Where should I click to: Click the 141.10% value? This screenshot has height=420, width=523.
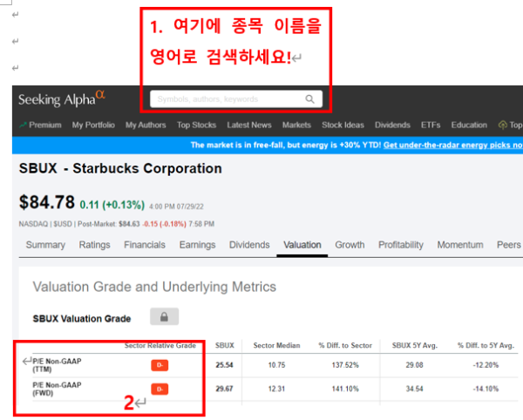[x=345, y=389]
